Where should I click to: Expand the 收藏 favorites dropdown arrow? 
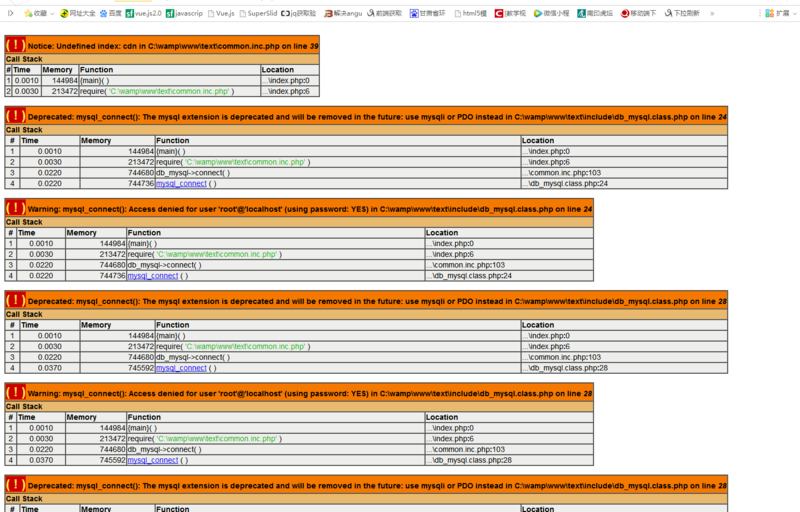pos(52,13)
